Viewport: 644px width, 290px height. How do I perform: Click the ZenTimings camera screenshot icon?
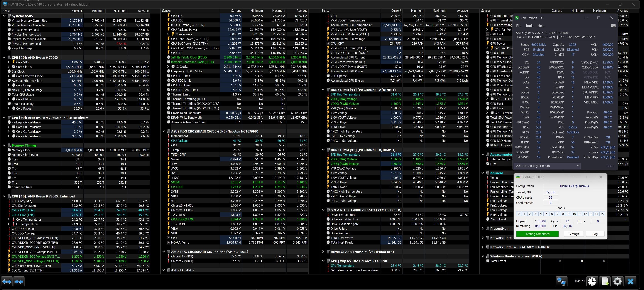613,26
